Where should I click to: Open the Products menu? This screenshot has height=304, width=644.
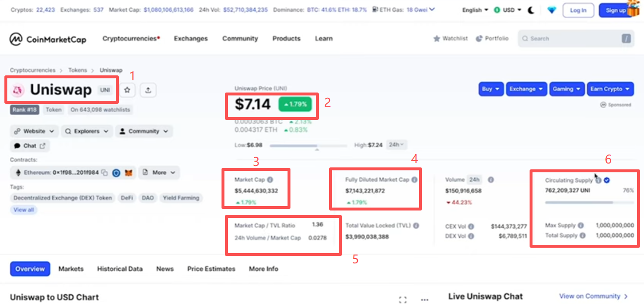[x=287, y=39]
